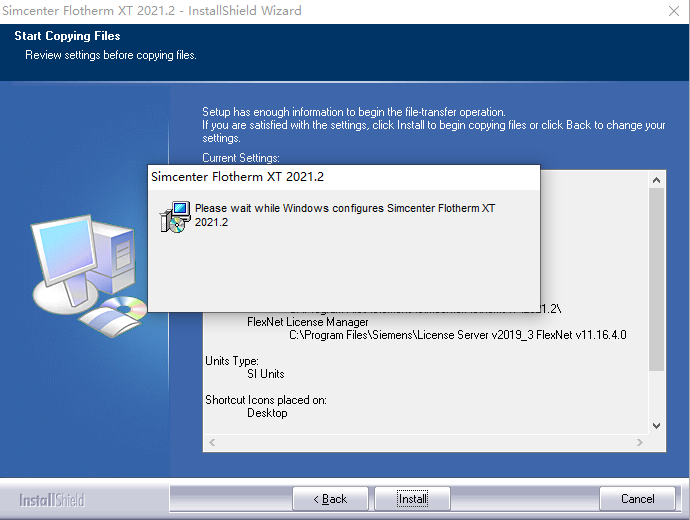The image size is (690, 520).
Task: Click the Current Settings label
Action: pyautogui.click(x=241, y=158)
